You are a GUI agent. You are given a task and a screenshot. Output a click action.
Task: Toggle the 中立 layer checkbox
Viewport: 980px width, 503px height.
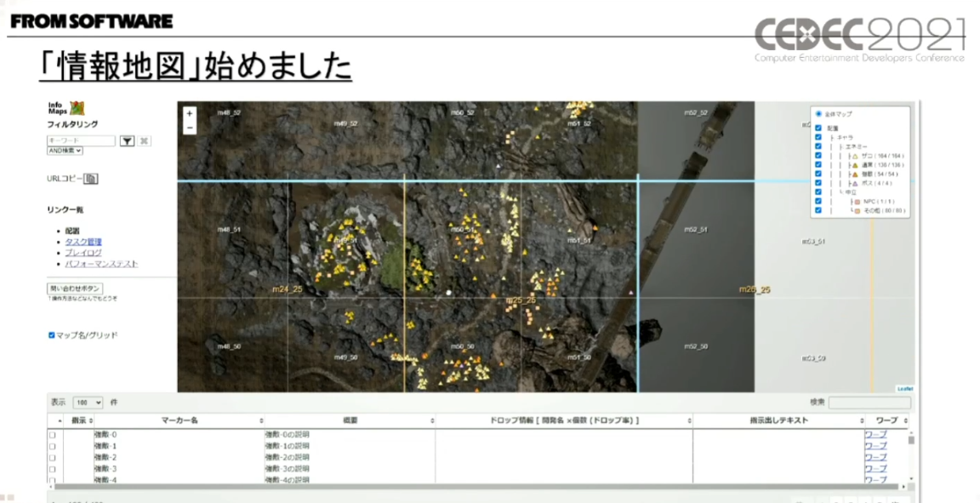(818, 192)
